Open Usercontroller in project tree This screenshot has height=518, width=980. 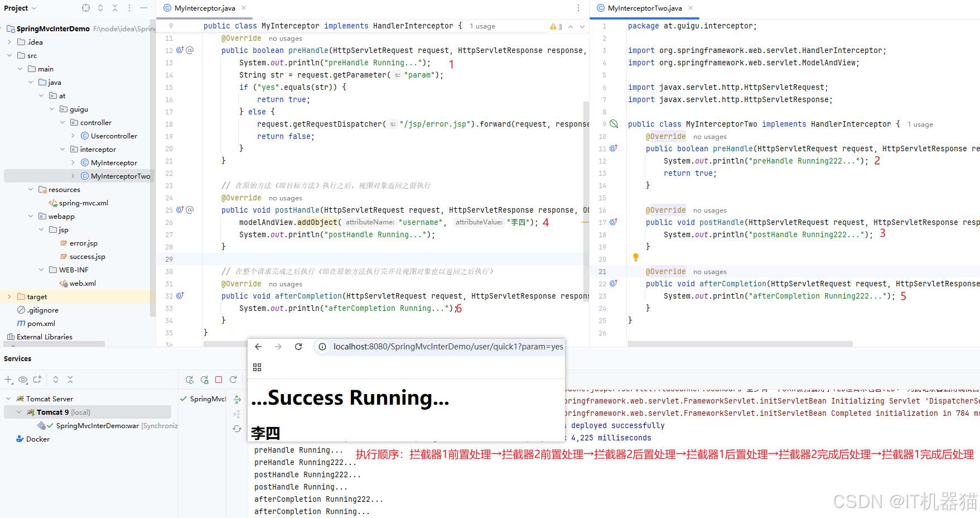(x=114, y=136)
